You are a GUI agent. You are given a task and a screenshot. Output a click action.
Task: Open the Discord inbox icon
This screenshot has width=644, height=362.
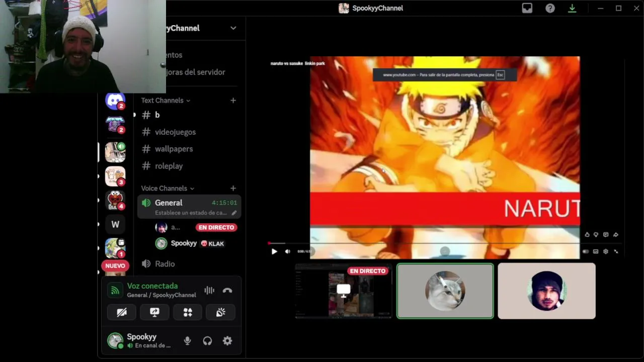527,8
